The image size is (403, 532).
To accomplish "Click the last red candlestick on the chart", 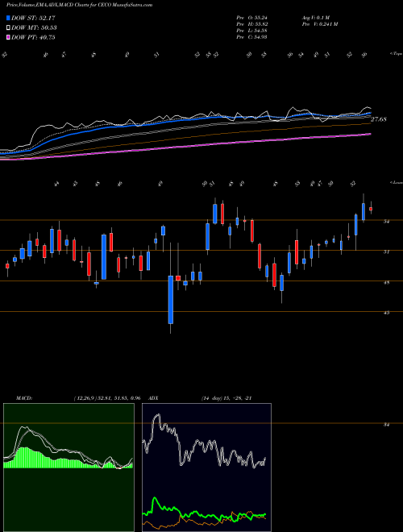I will pos(371,209).
